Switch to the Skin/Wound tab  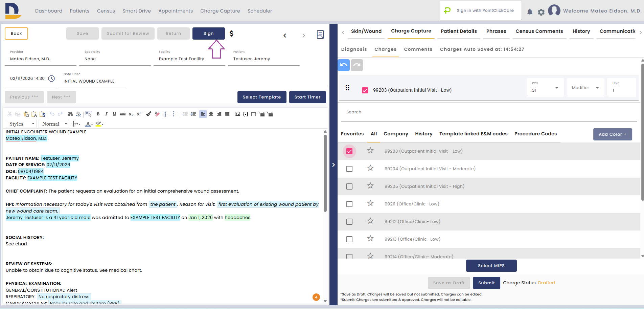point(366,31)
